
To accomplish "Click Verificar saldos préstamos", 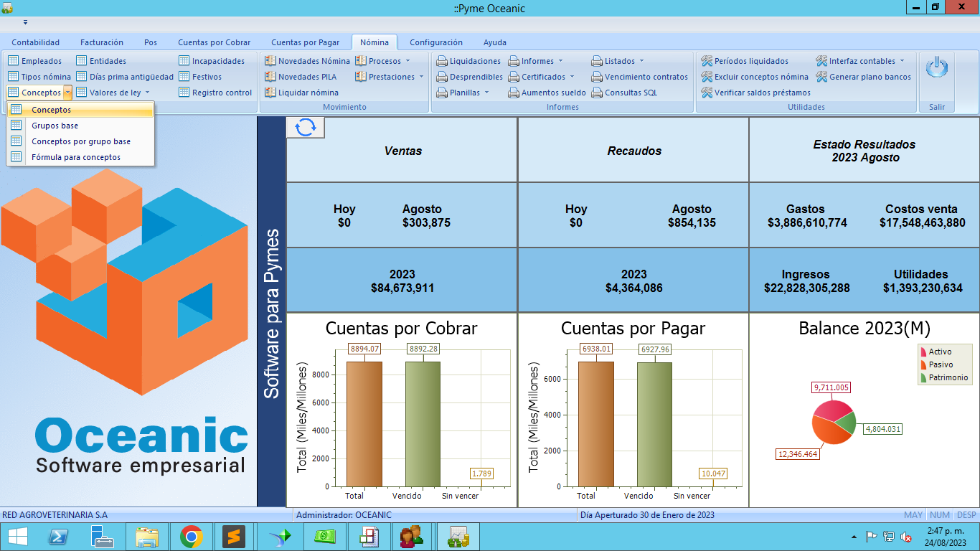I will 755,93.
